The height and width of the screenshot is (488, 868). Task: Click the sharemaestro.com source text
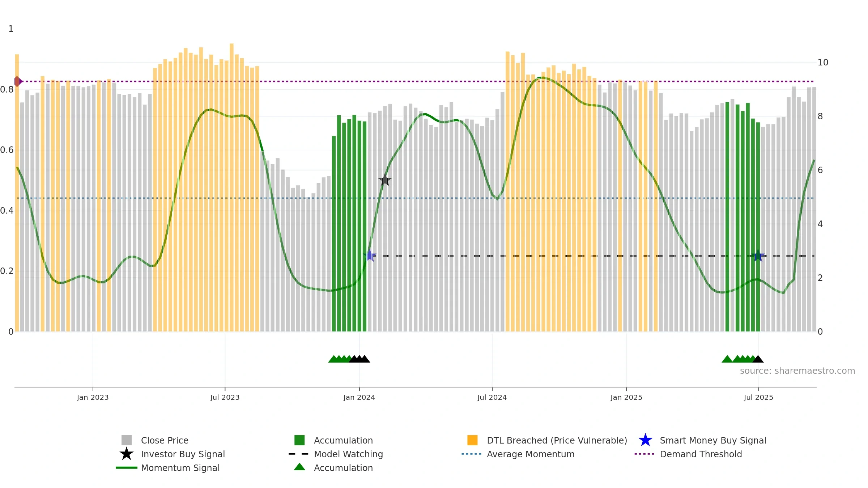[x=797, y=371]
